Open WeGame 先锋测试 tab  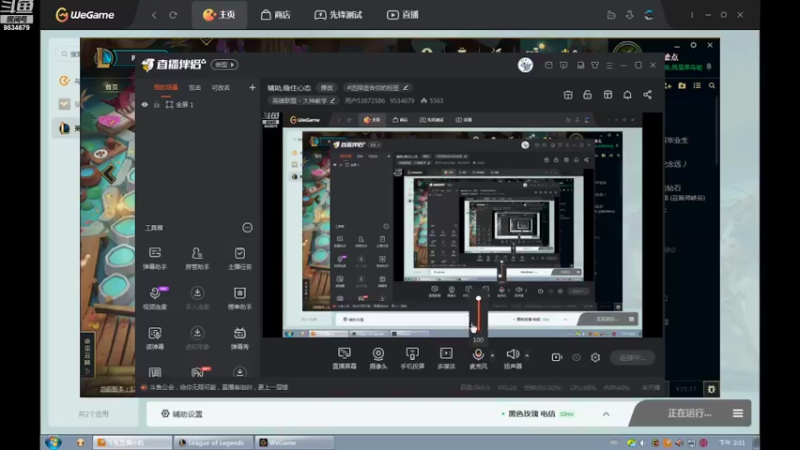click(x=338, y=15)
